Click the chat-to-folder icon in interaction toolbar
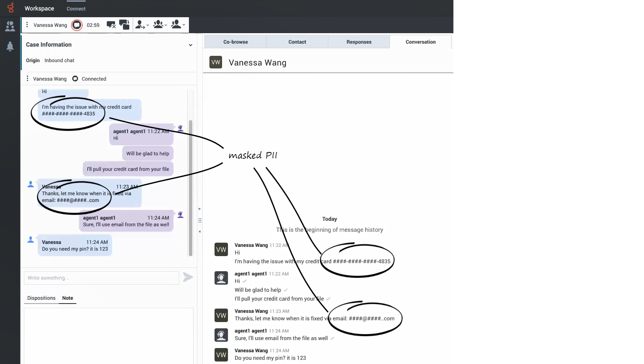This screenshot has width=644, height=364. pos(124,25)
